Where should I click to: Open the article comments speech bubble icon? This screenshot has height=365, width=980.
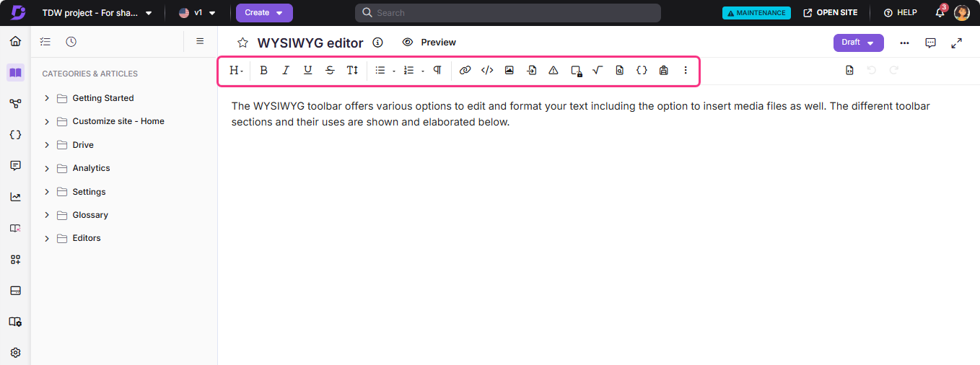[x=931, y=43]
